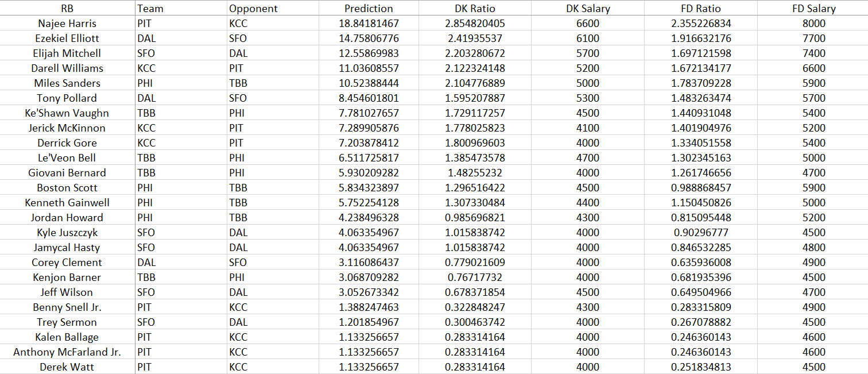Image resolution: width=868 pixels, height=374 pixels.
Task: Click prediction value 14.75806776
Action: click(x=369, y=38)
